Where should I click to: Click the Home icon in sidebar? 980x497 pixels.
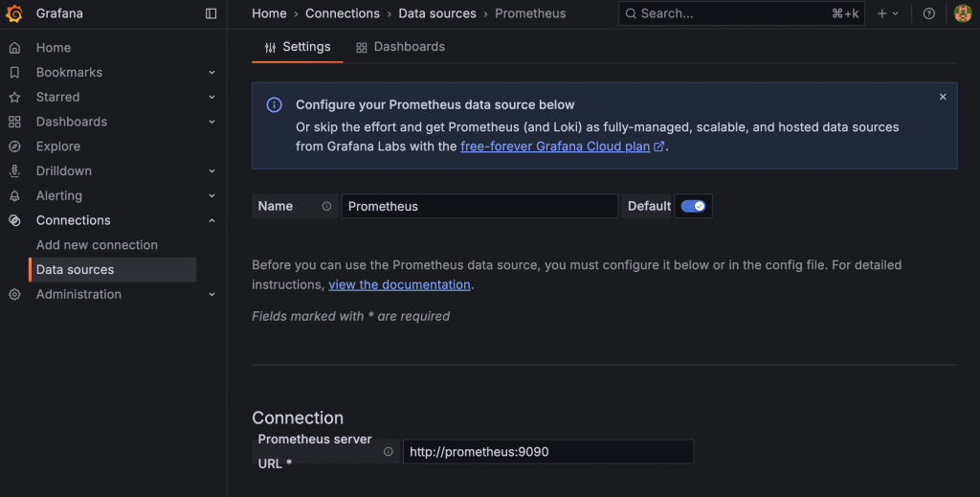pos(14,48)
